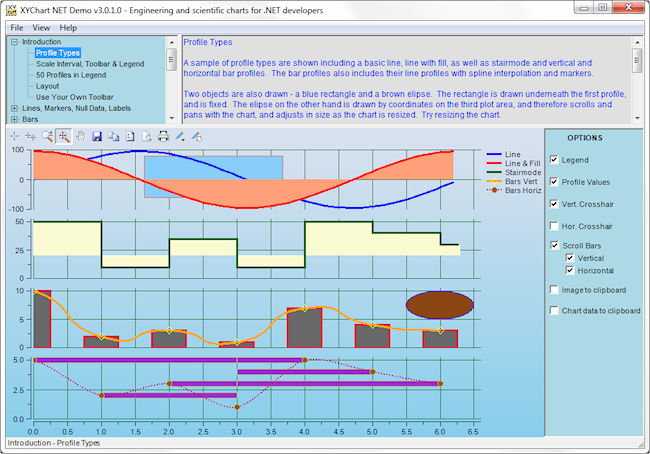
Task: Enable the Hor. Crosshair checkbox
Action: click(555, 226)
